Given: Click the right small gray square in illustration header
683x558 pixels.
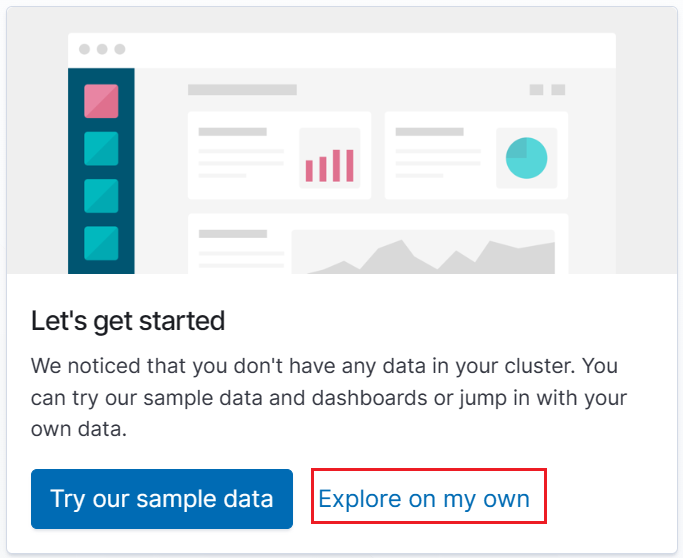Looking at the screenshot, I should tap(558, 90).
